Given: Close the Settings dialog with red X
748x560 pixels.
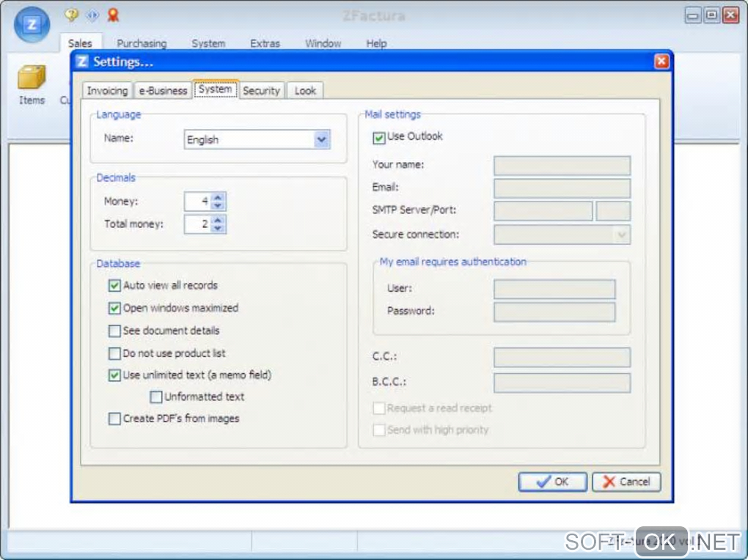Looking at the screenshot, I should 661,62.
